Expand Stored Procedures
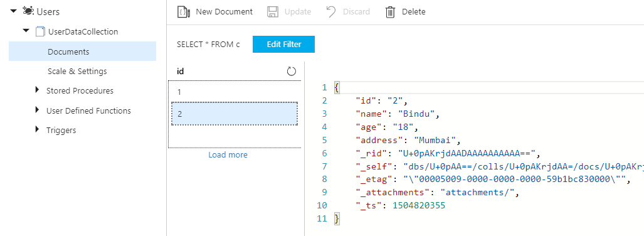The image size is (644, 236). coord(38,90)
